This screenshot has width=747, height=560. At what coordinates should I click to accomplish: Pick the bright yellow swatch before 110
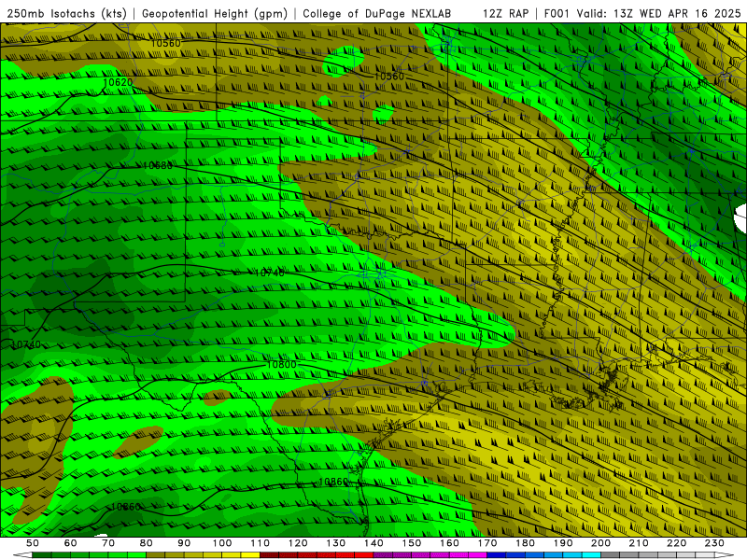point(250,555)
